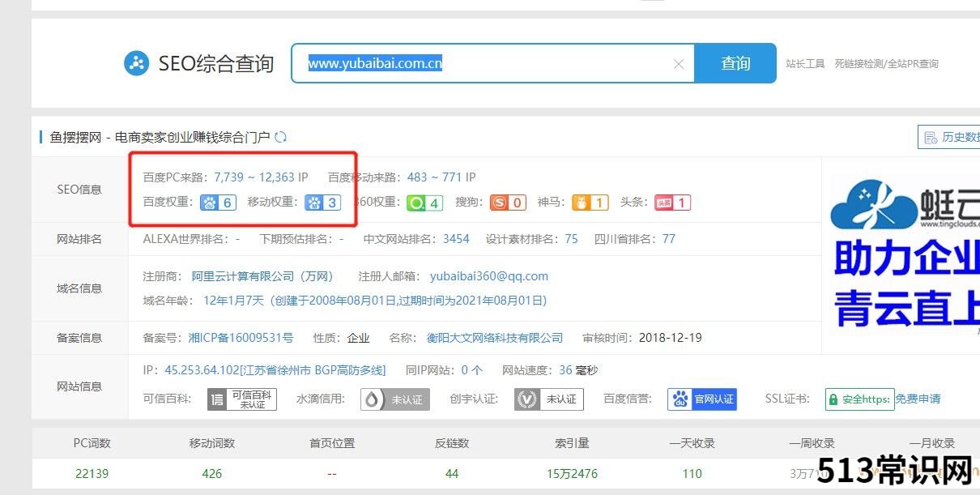Click one-day indexed count 110
Screen dimensions: 980x495
click(x=692, y=474)
